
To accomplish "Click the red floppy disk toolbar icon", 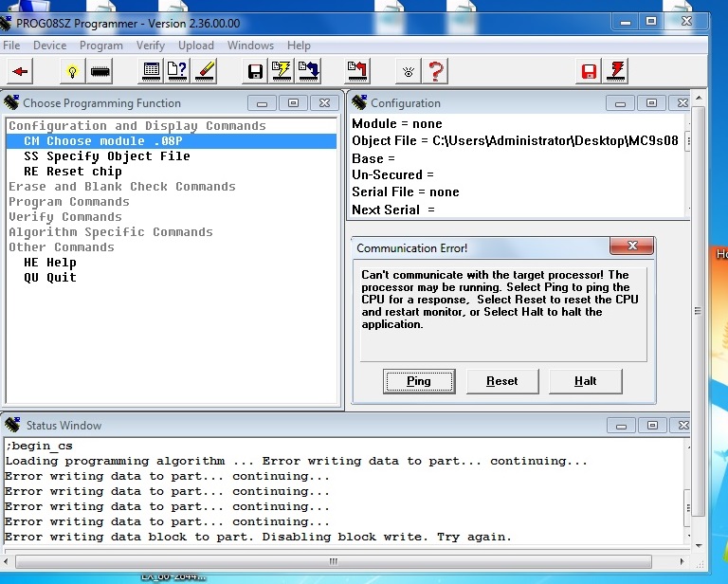I will coord(590,71).
